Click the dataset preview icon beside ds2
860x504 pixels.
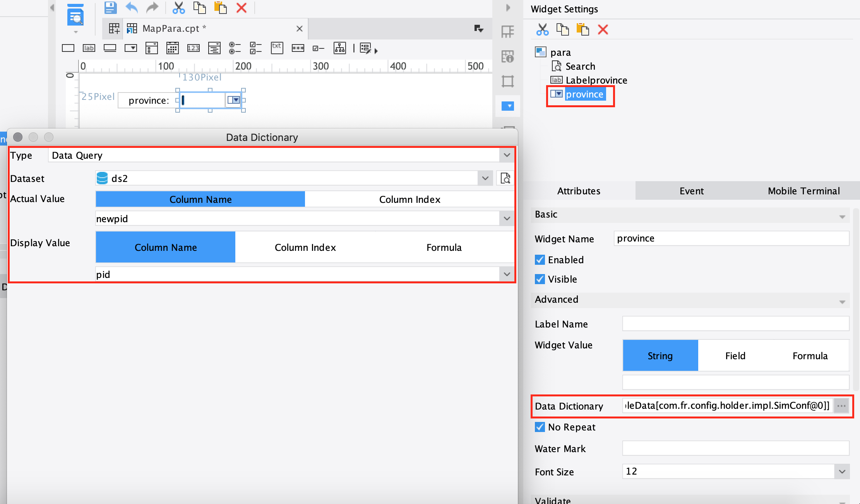coord(505,178)
